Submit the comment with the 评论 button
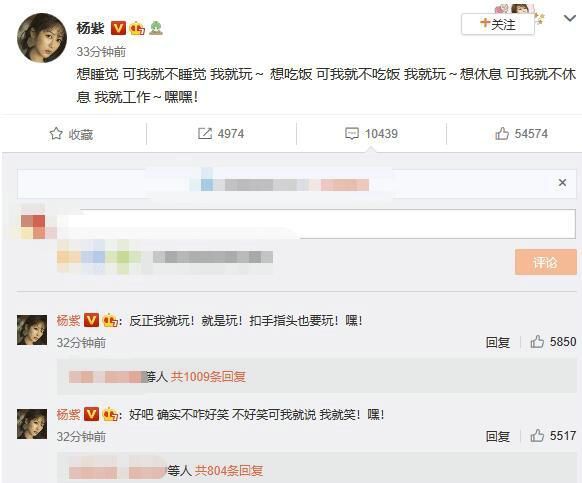This screenshot has height=483, width=582. [546, 262]
